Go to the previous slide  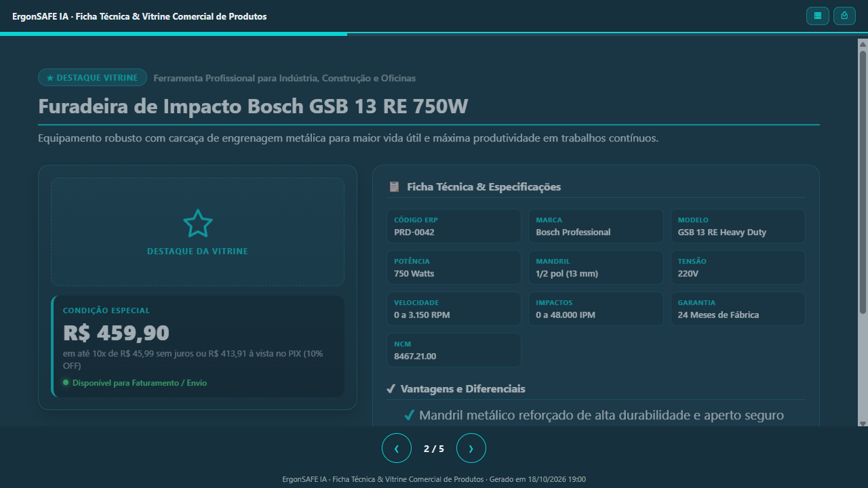[397, 448]
